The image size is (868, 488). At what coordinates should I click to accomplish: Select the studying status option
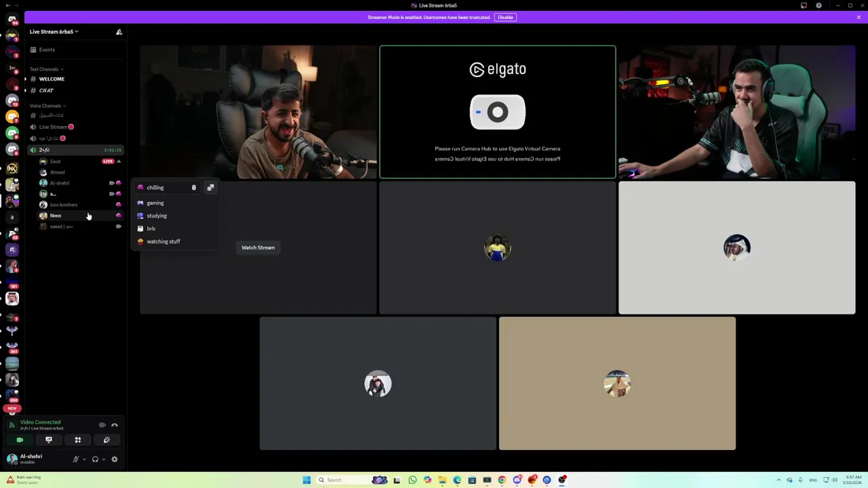(x=175, y=216)
